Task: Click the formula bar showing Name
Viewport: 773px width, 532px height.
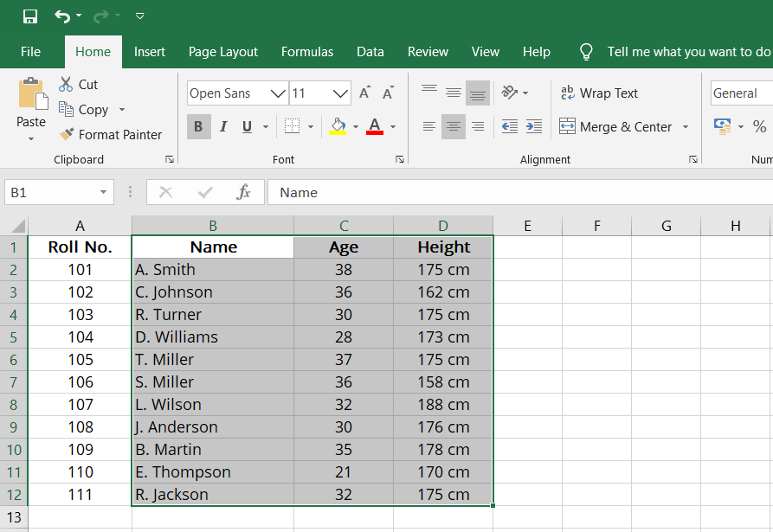Action: [x=520, y=192]
